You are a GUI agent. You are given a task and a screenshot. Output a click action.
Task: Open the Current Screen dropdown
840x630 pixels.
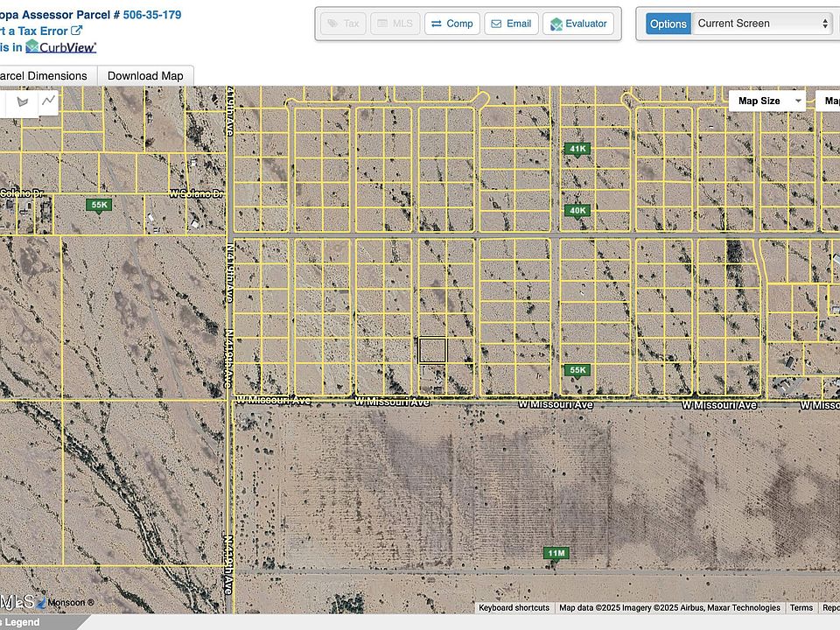coord(762,24)
